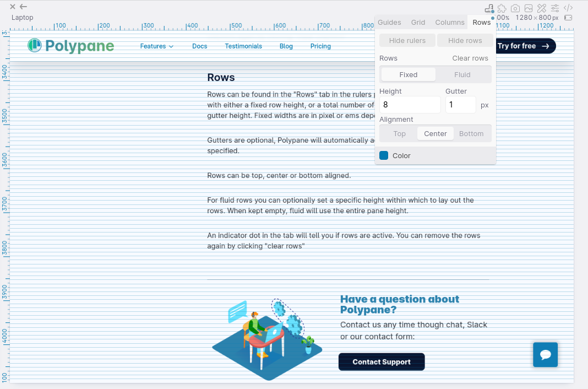Click Clear rows

470,58
